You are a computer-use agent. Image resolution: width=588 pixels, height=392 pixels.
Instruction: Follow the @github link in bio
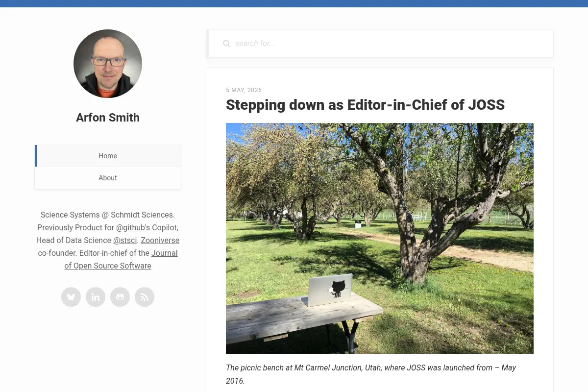(x=130, y=227)
